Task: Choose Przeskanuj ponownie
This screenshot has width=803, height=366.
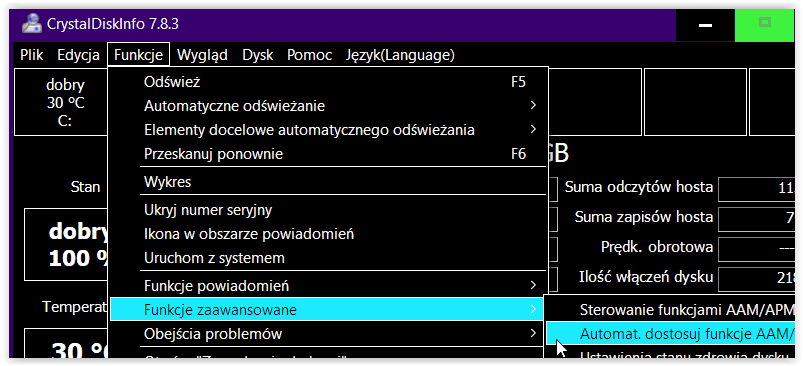Action: tap(328, 154)
